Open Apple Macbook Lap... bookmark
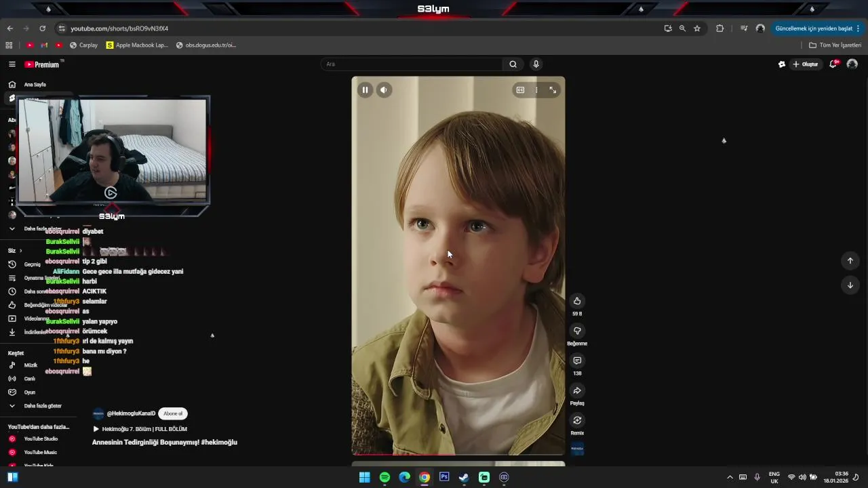The image size is (868, 488). pyautogui.click(x=137, y=45)
